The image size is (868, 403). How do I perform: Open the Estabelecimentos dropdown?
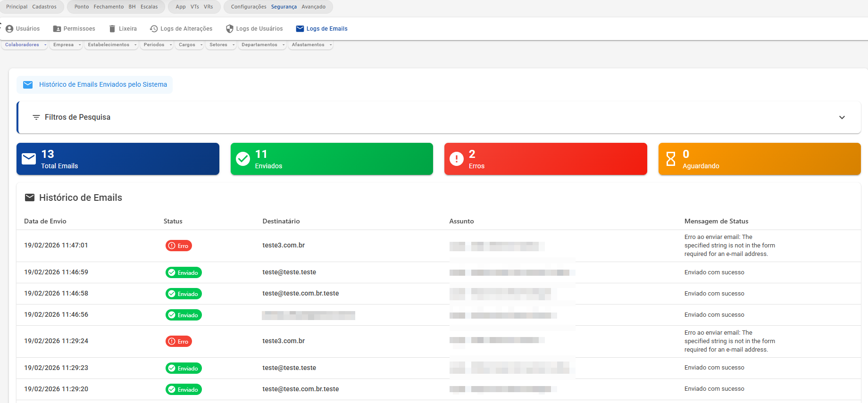pos(111,45)
